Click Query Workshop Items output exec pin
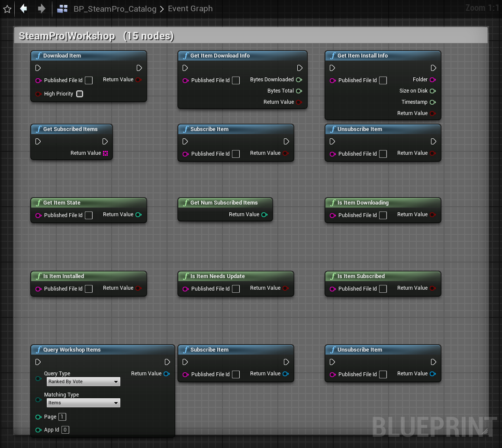This screenshot has height=448, width=502. pyautogui.click(x=167, y=362)
